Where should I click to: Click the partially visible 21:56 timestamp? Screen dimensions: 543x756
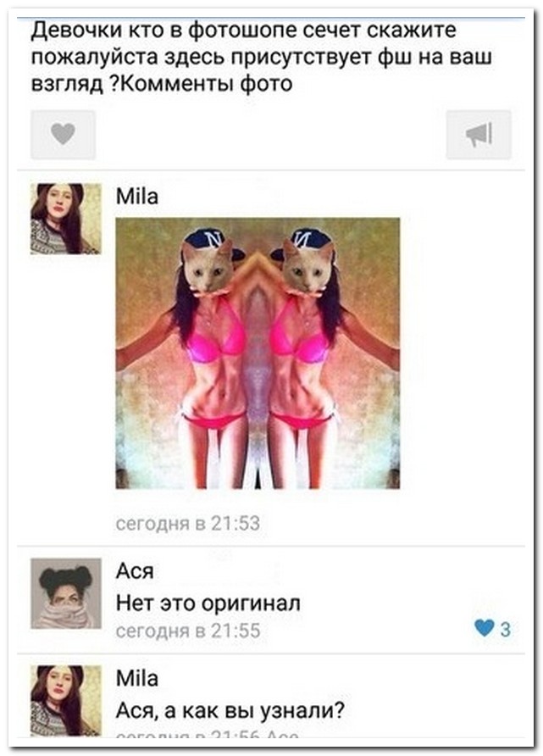point(208,735)
